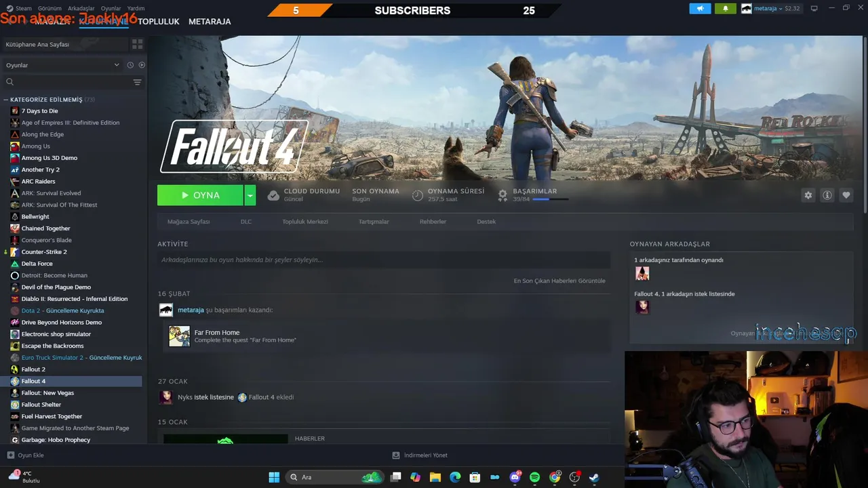Select ARC Raiders in library list

pos(38,182)
